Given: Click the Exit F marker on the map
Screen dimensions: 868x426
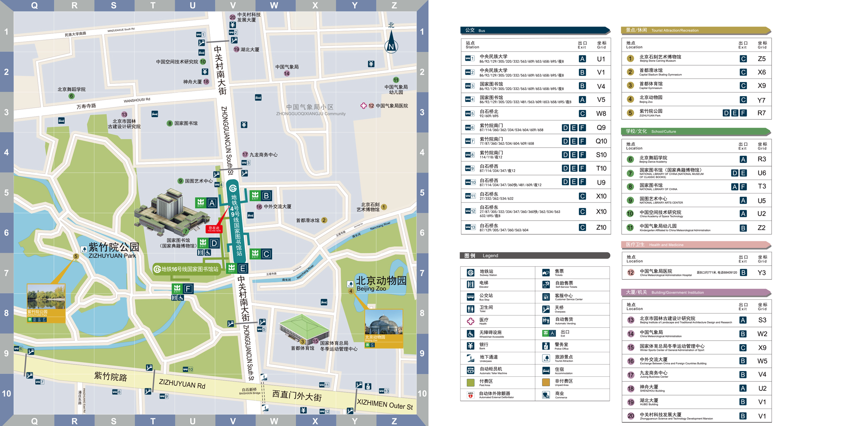Looking at the screenshot, I should tap(183, 289).
